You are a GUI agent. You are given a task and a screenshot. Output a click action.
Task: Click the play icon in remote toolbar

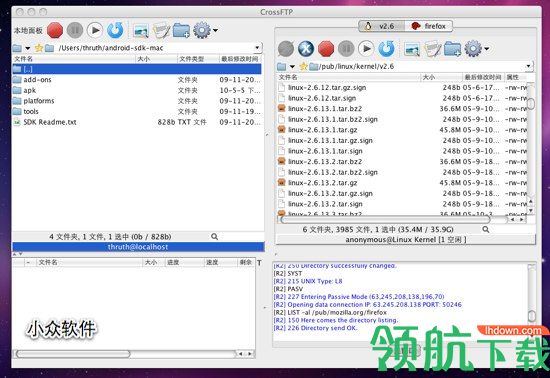[x=366, y=49]
